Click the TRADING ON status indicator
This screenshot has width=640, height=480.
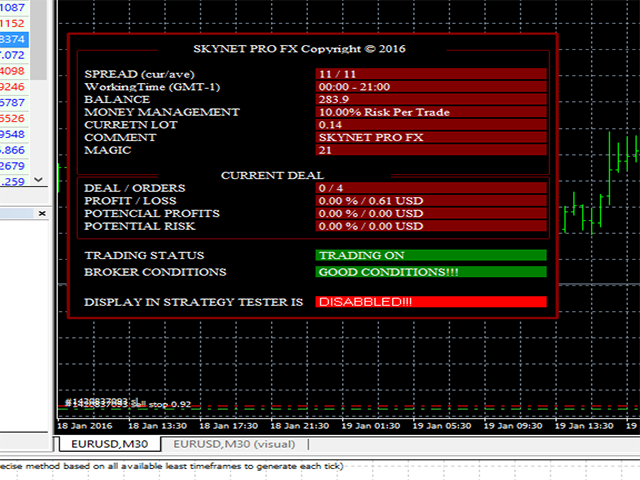click(431, 255)
